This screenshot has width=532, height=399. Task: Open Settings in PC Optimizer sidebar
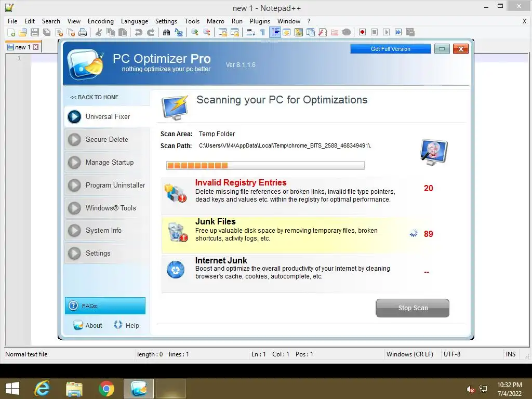(x=107, y=253)
